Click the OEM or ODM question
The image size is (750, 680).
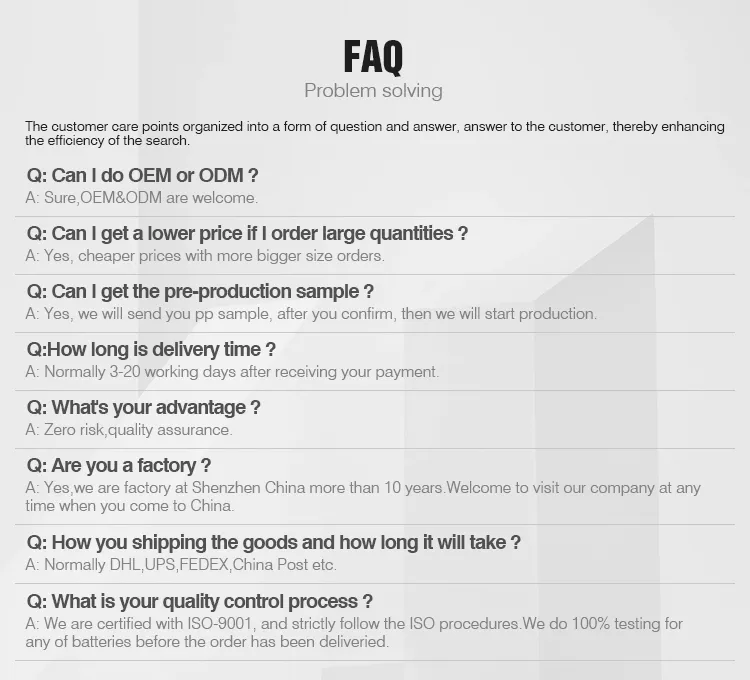click(x=142, y=175)
